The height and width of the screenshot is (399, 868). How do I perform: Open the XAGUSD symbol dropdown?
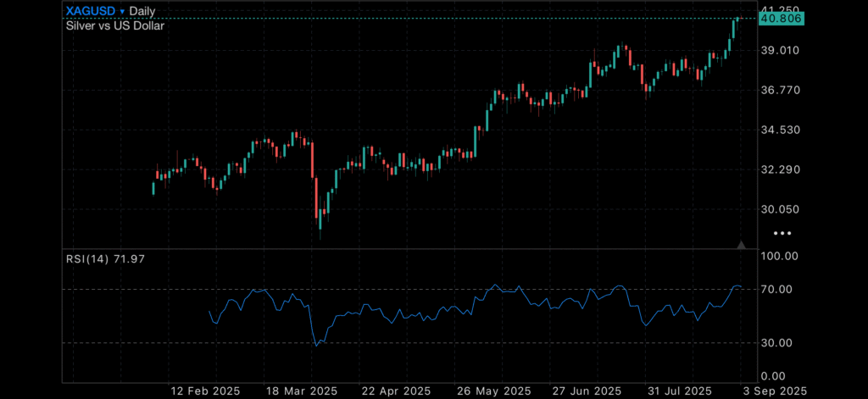point(96,11)
